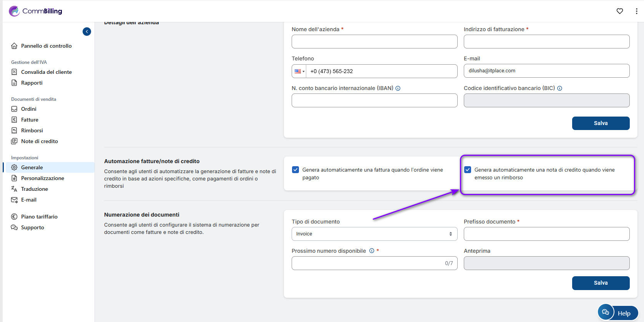Click the heart favorites icon in header

[619, 11]
